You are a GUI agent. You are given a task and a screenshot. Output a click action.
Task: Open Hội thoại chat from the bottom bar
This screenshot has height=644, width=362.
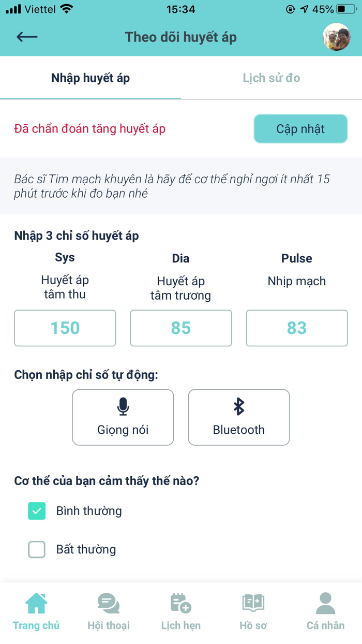[108, 603]
